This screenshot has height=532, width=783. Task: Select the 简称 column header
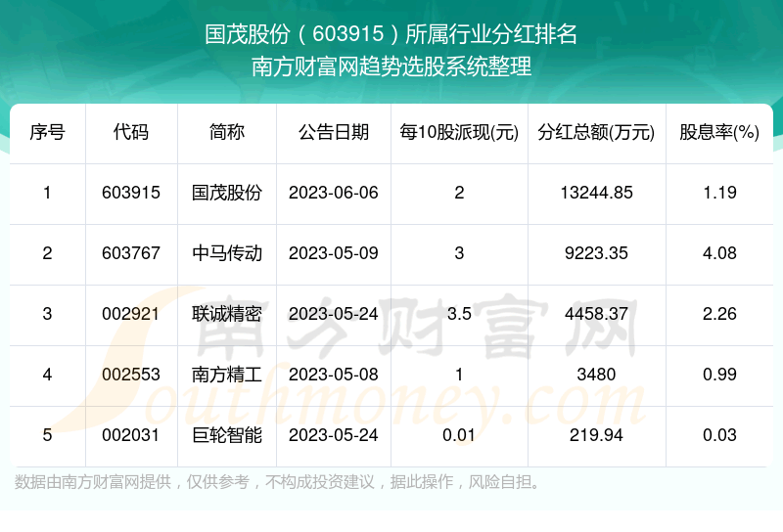pyautogui.click(x=227, y=132)
